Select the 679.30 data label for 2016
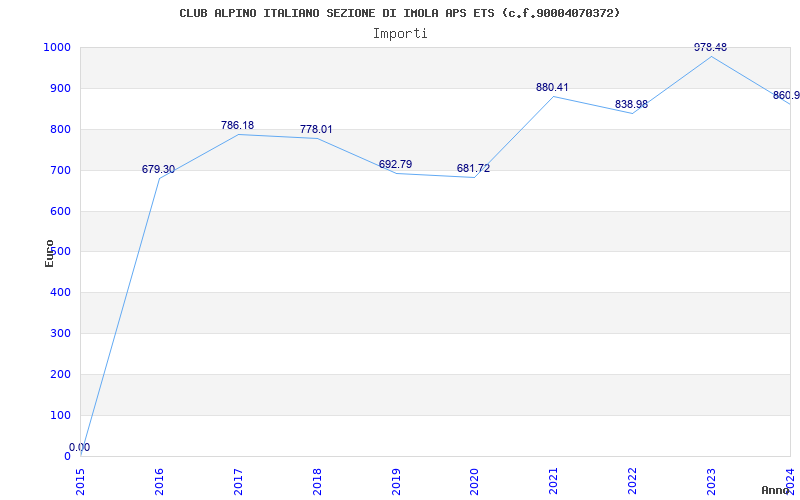Image resolution: width=800 pixels, height=500 pixels. (158, 169)
